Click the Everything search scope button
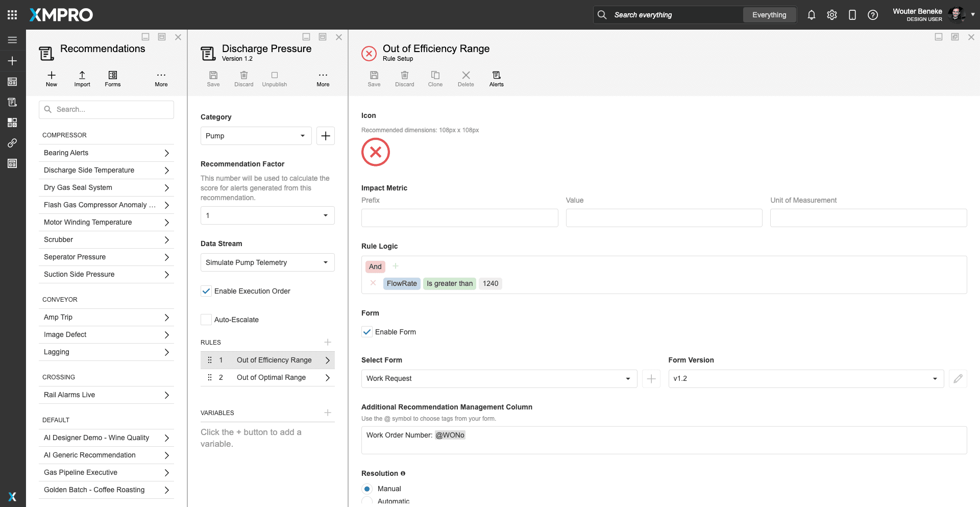This screenshot has height=507, width=980. pos(769,15)
